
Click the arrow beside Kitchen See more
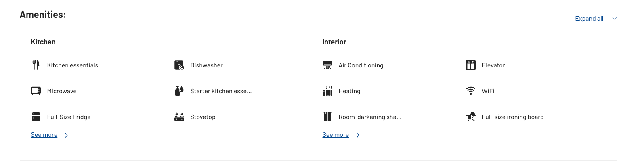pyautogui.click(x=67, y=135)
